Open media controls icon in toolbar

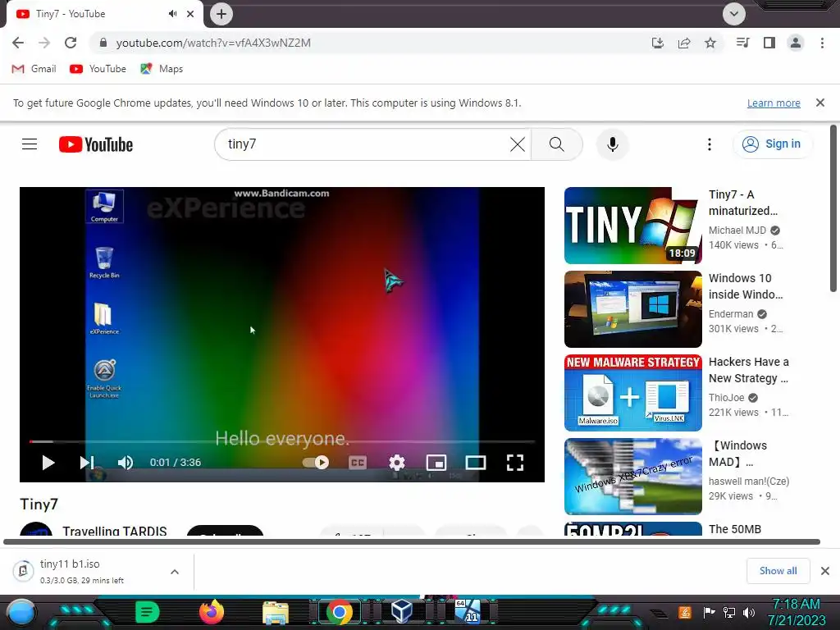tap(743, 43)
